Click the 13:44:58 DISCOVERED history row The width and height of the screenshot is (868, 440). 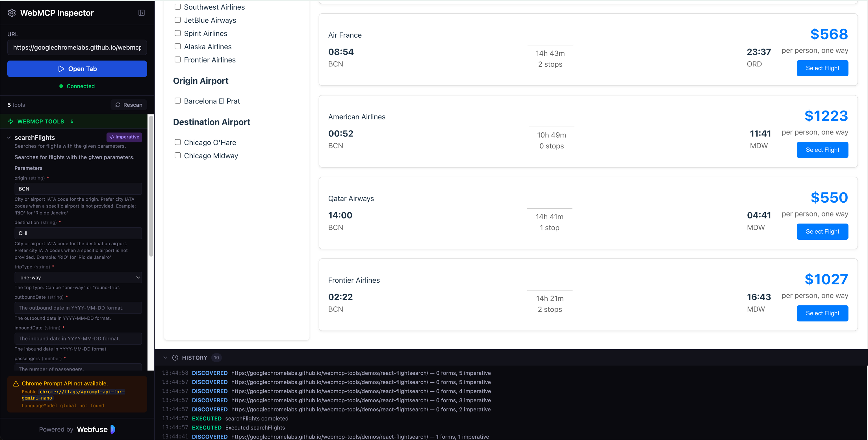pyautogui.click(x=326, y=373)
